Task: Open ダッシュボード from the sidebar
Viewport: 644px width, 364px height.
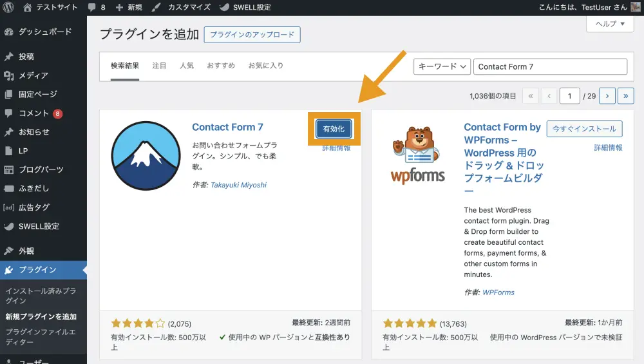Action: tap(44, 32)
